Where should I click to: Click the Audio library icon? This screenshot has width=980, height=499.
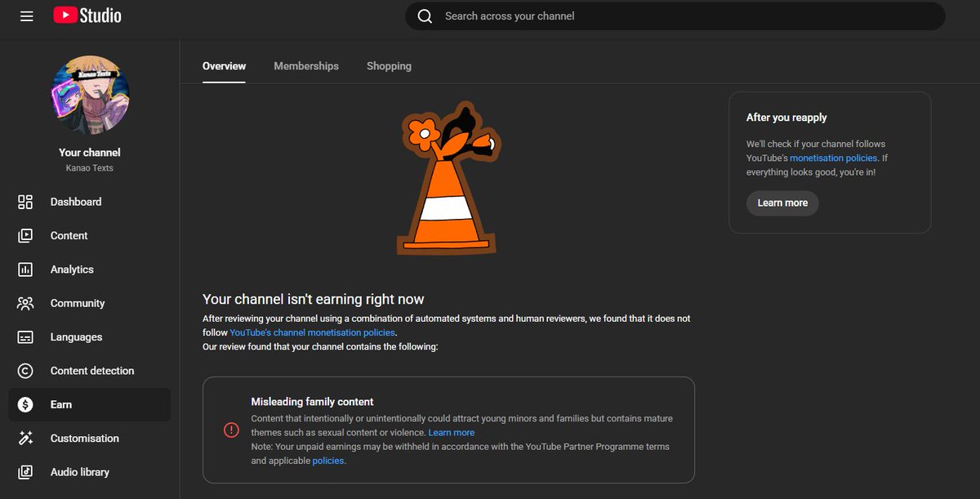(25, 472)
